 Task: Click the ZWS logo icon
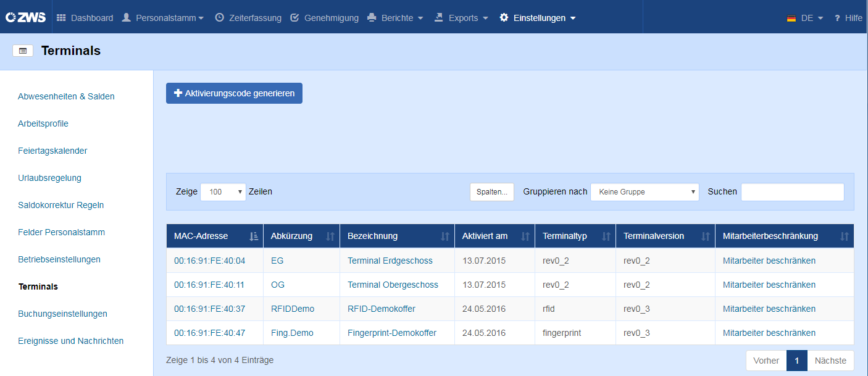[26, 17]
